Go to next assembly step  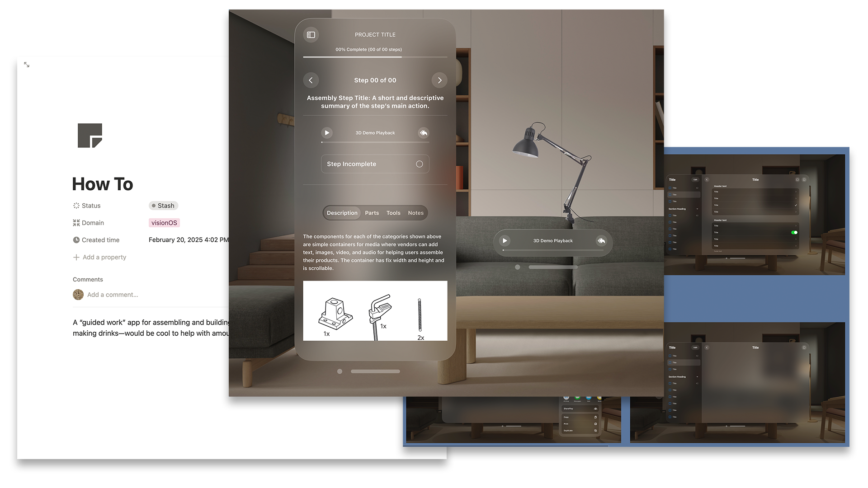pos(439,80)
